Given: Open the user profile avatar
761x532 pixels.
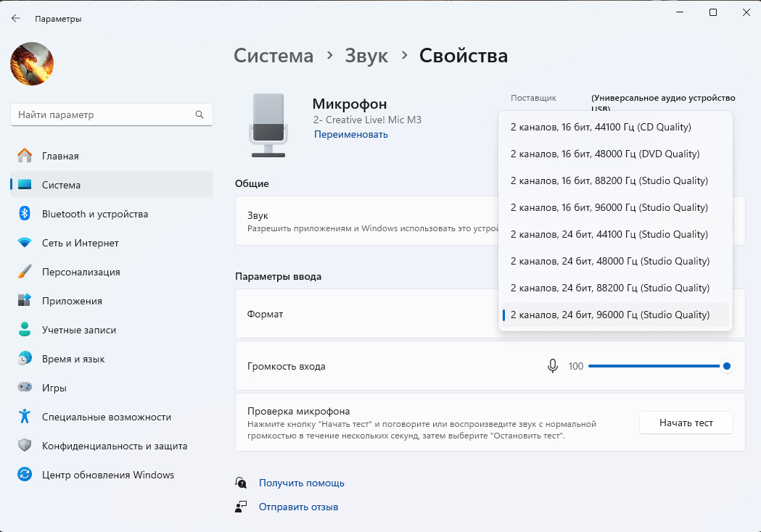Looking at the screenshot, I should 32,64.
